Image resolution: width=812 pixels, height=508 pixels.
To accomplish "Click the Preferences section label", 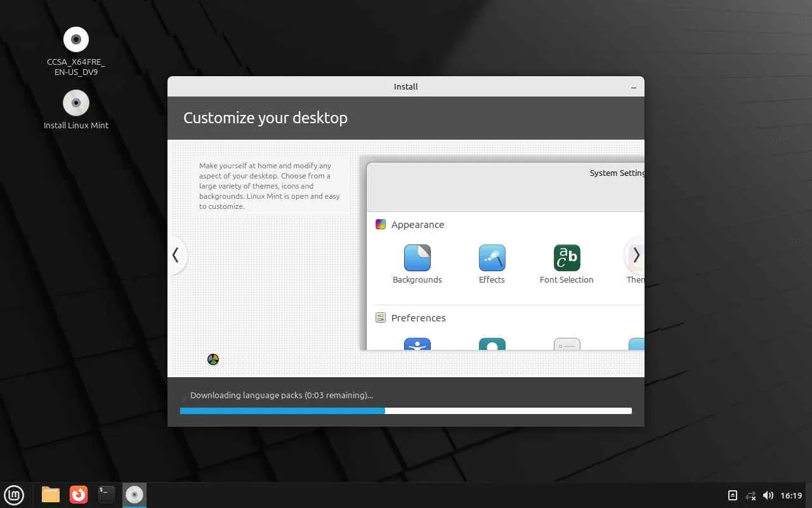I will (419, 318).
